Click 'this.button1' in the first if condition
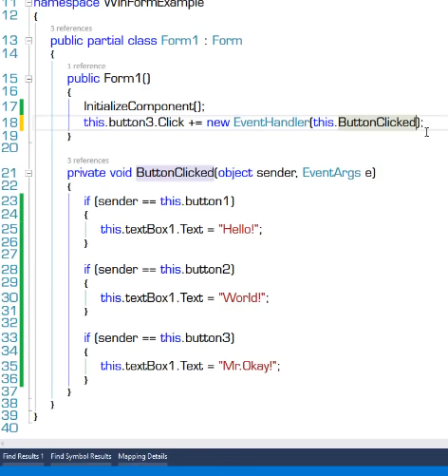The width and height of the screenshot is (448, 476). (196, 201)
